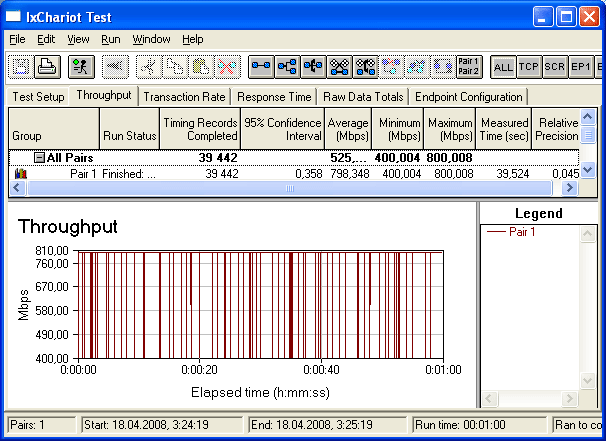Open the View menu
This screenshot has width=606, height=441.
[78, 39]
